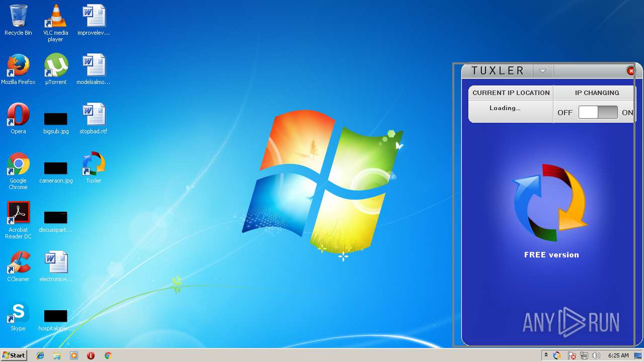Launch the µTorrent shortcut
Viewport: 644px width, 362px height.
(x=55, y=69)
